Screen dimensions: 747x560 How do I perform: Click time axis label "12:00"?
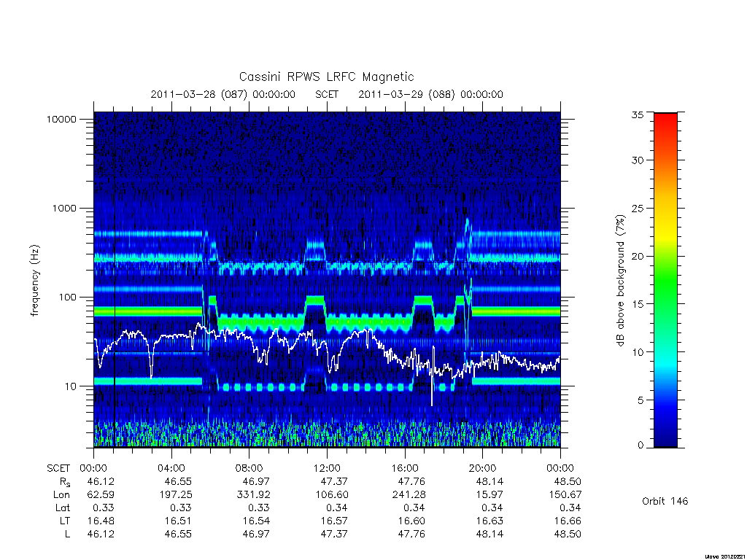327,469
